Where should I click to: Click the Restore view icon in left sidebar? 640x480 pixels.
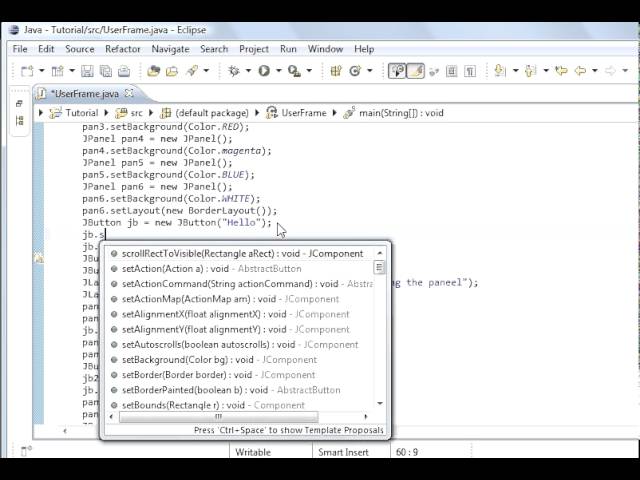point(19,104)
